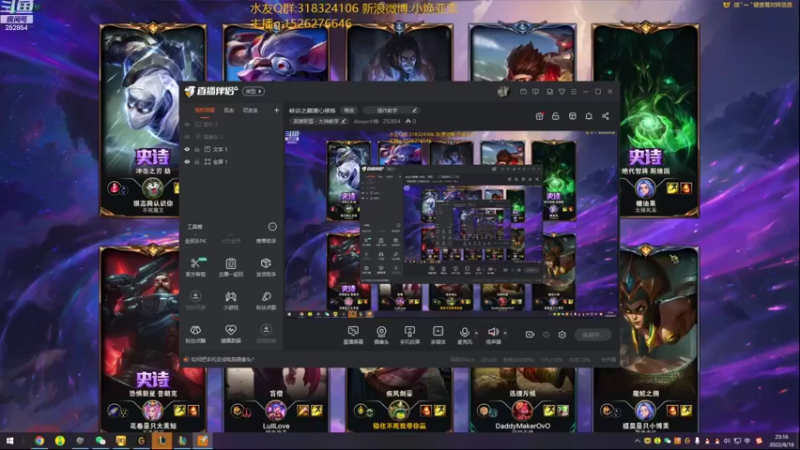Open the notification bell icon
The height and width of the screenshot is (450, 800).
[x=589, y=116]
